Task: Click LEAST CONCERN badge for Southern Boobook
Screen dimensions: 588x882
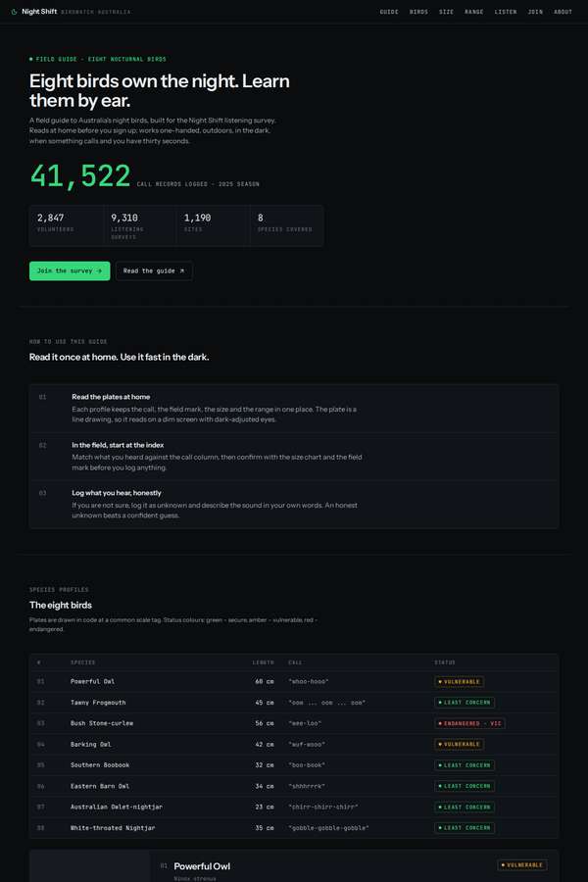Action: pos(465,765)
